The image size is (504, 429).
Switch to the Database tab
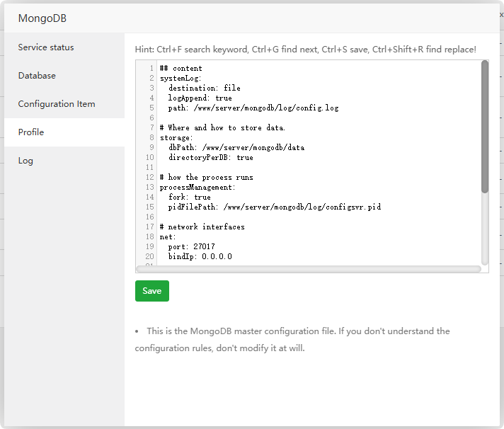37,76
